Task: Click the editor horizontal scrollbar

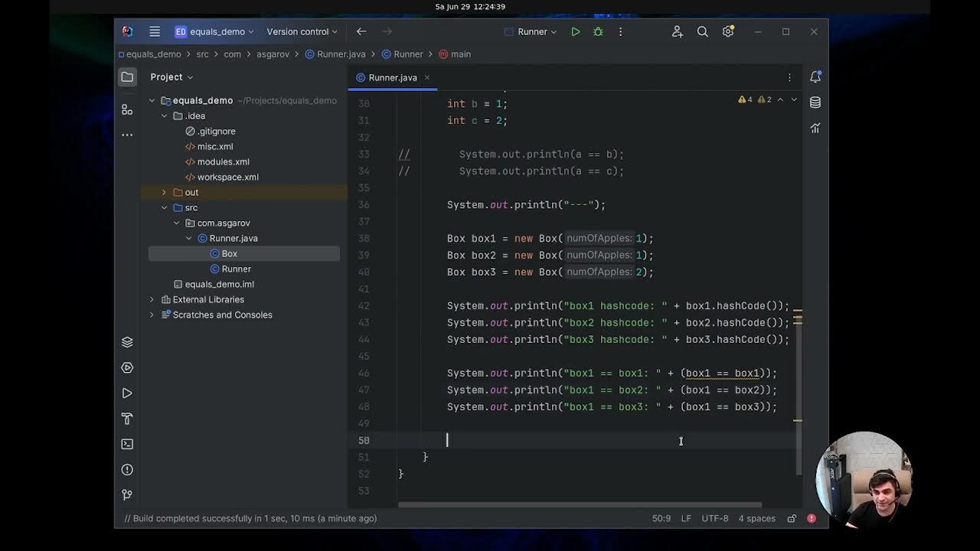Action: (x=580, y=505)
